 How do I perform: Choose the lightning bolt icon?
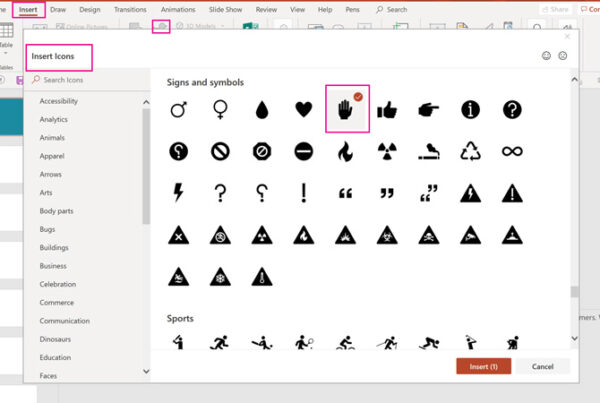178,193
